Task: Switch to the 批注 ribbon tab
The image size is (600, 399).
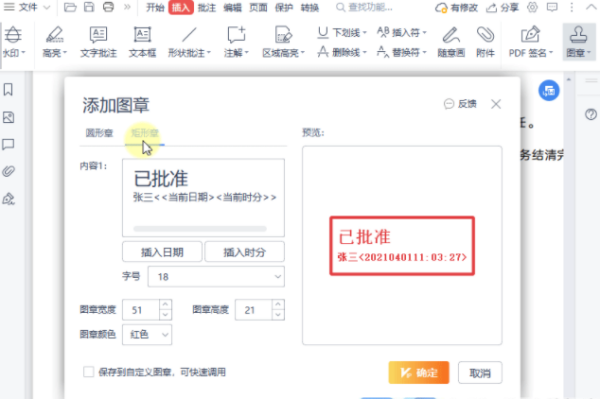Action: 207,7
